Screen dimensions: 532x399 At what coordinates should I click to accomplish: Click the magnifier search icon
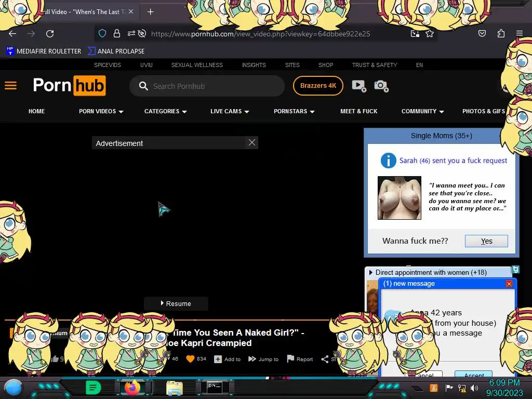point(143,86)
